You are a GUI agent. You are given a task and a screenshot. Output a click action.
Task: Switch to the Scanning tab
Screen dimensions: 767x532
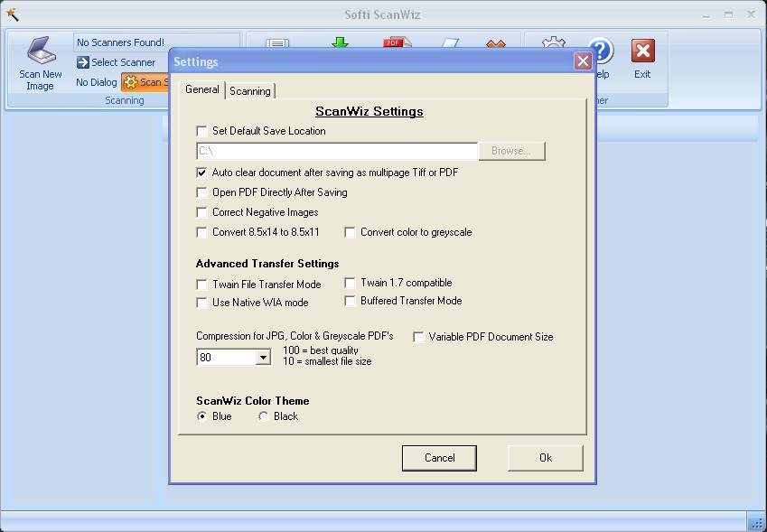(x=250, y=91)
